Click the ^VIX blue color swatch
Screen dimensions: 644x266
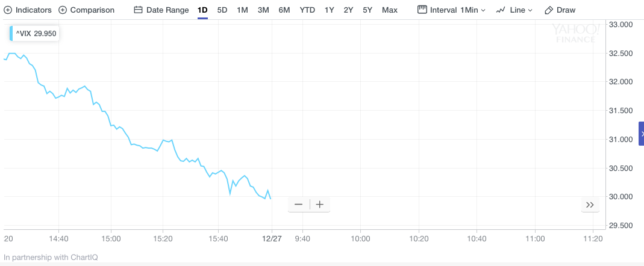point(11,34)
